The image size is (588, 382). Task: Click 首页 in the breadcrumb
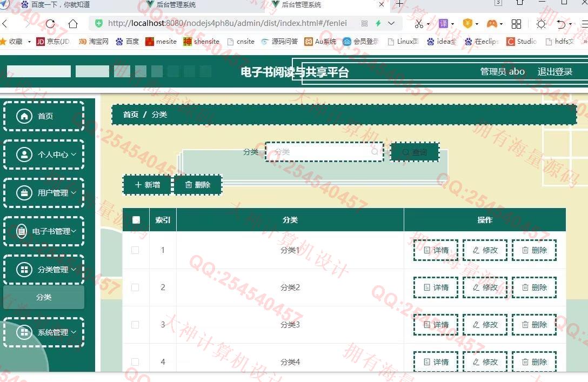point(130,115)
